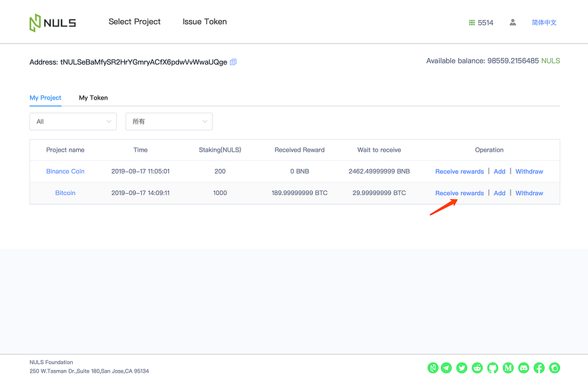This screenshot has width=588, height=380.
Task: Click the Staking(NULS) column header
Action: click(x=220, y=150)
